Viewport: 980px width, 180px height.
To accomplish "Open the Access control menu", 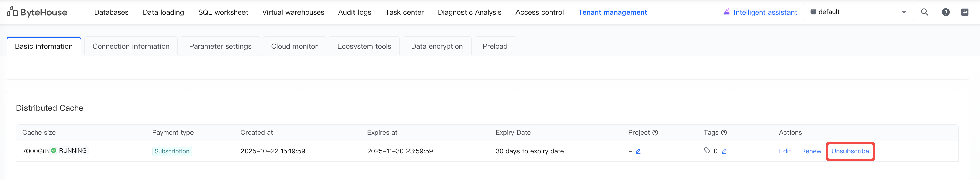I will pyautogui.click(x=539, y=12).
